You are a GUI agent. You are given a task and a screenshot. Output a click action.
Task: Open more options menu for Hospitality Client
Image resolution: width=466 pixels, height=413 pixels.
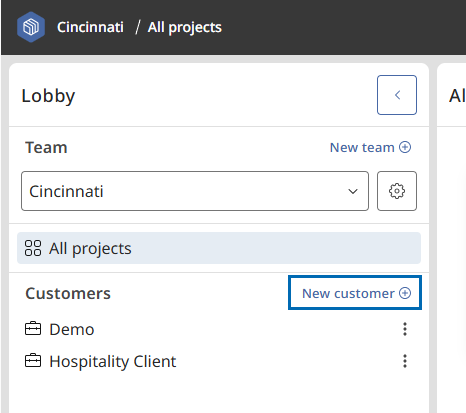point(405,361)
